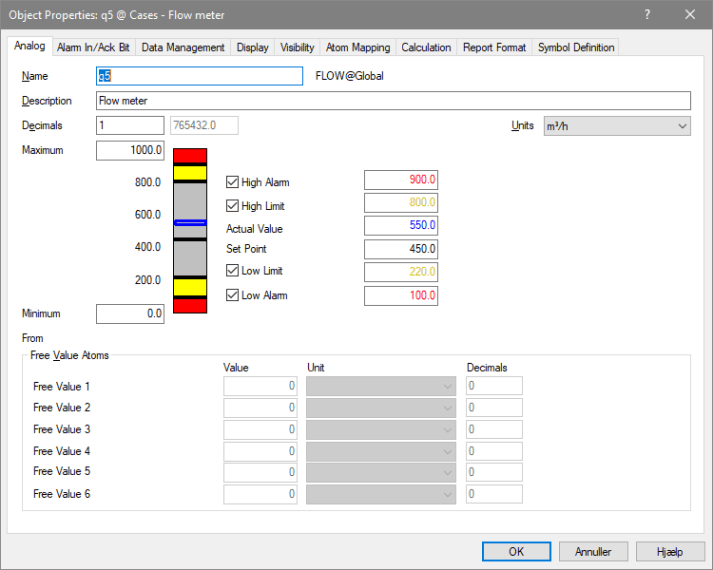Disable the Low Limit checkbox
Screen dimensions: 713x570
point(233,271)
